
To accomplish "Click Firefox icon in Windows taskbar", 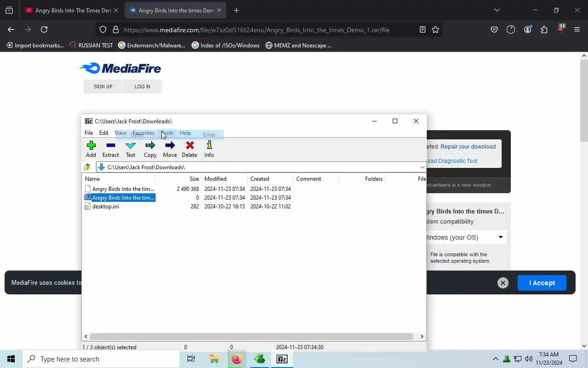I will (x=237, y=359).
